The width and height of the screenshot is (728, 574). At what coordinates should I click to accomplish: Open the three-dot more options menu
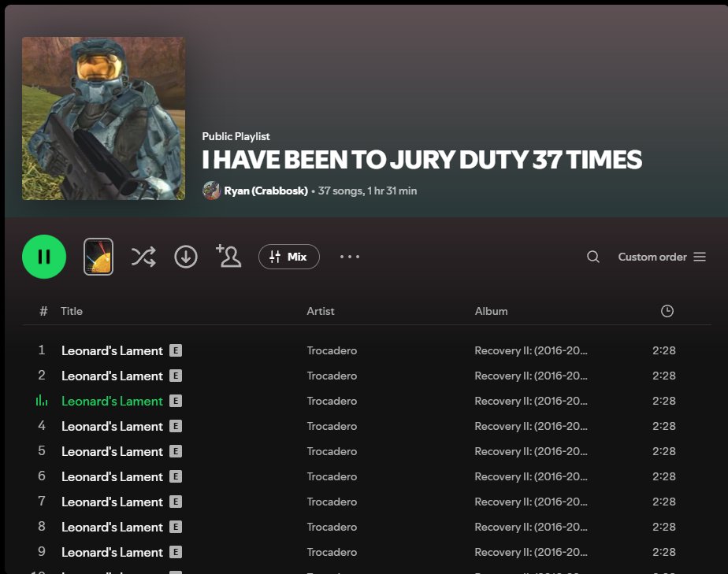coord(350,257)
